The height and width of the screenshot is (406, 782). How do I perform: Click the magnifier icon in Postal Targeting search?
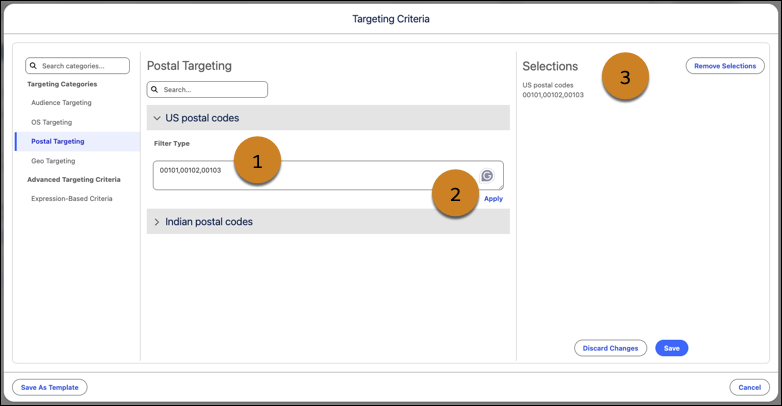coord(155,90)
